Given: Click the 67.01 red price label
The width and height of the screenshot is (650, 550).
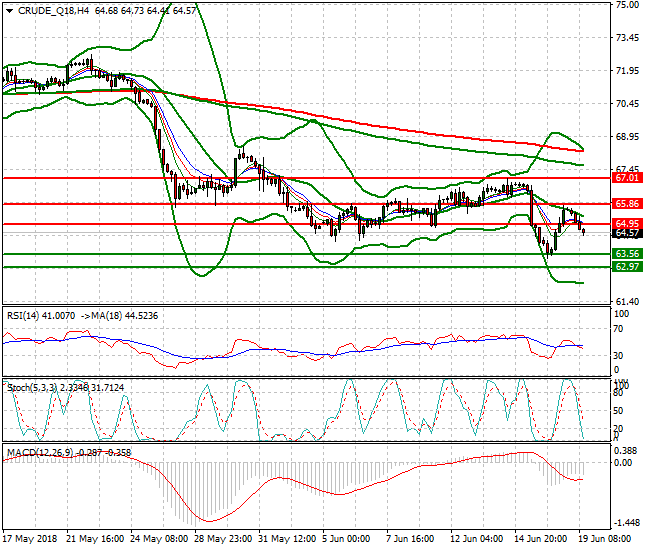Looking at the screenshot, I should click(x=627, y=178).
